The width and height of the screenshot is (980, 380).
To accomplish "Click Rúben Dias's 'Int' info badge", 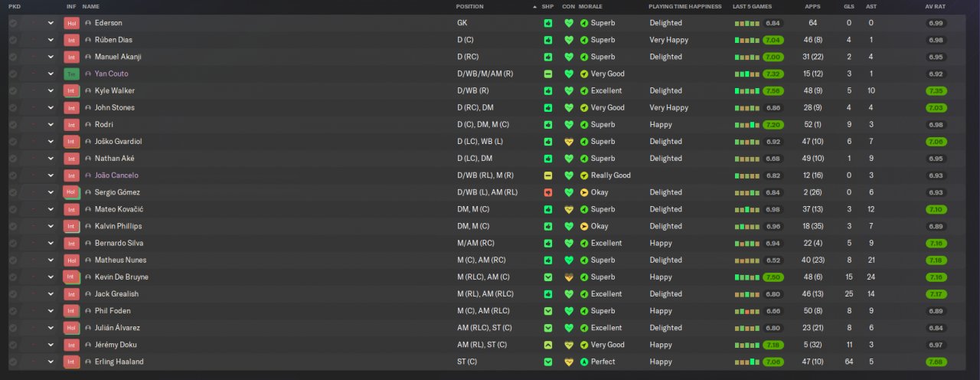I will click(72, 40).
